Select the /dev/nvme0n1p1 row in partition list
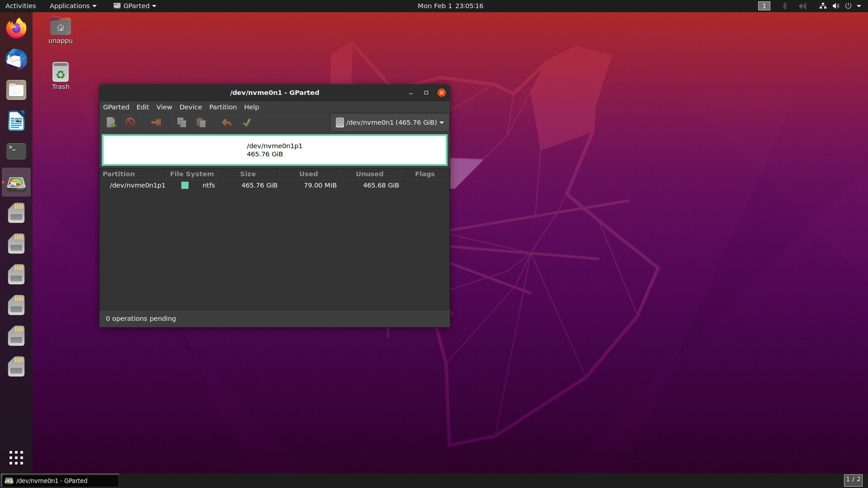This screenshot has width=868, height=488. click(x=274, y=185)
